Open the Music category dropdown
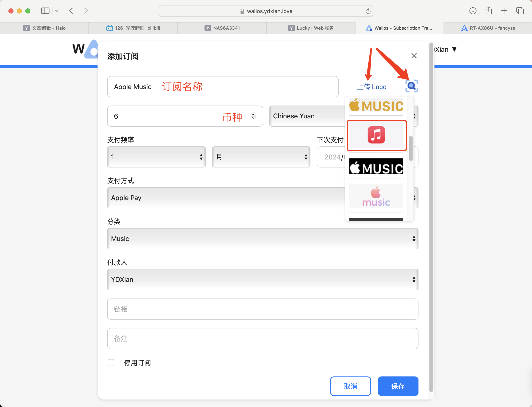This screenshot has height=407, width=532. click(x=263, y=239)
